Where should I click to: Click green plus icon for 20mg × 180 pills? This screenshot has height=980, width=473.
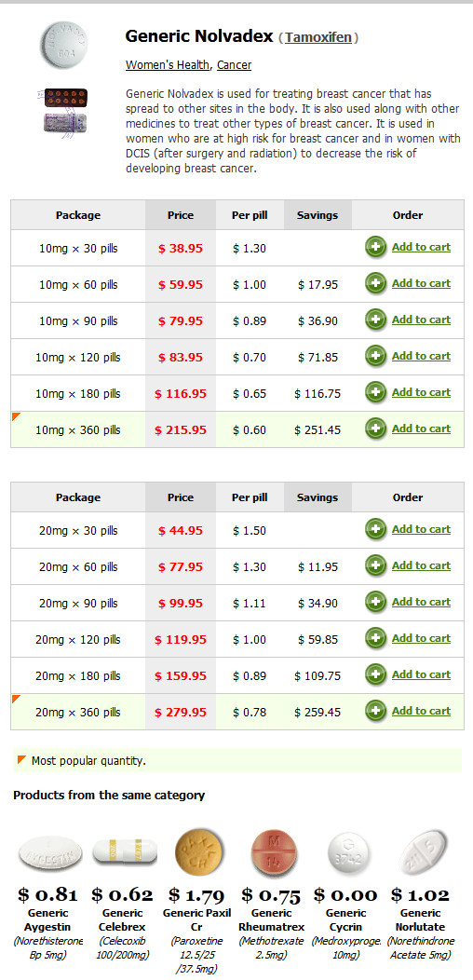point(375,674)
